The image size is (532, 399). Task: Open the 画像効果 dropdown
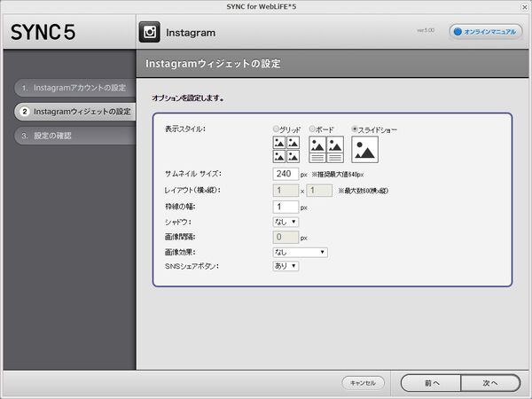300,252
